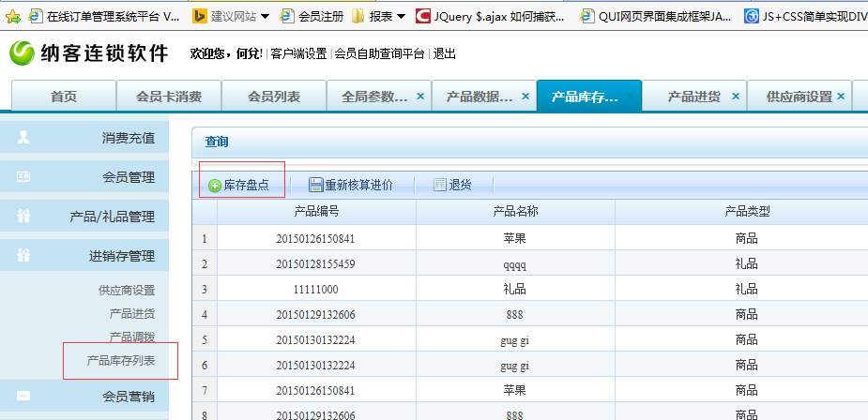868x420 pixels.
Task: Click the card icon beside 会员管理
Action: pyautogui.click(x=23, y=177)
